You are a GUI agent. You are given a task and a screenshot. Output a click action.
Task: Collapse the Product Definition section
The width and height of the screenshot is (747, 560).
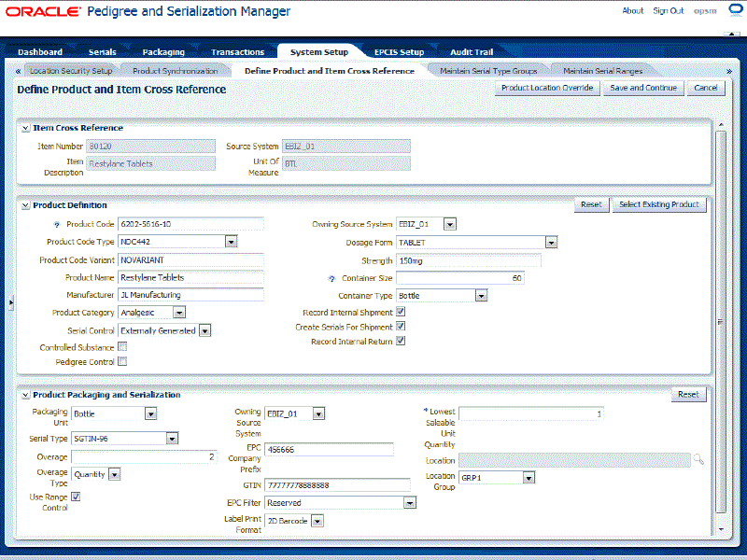coord(26,205)
